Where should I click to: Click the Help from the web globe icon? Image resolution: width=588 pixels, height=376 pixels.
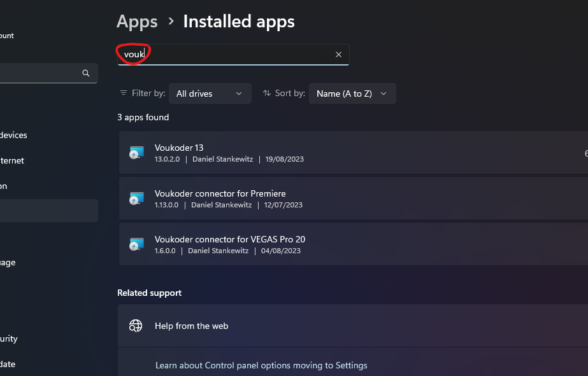click(x=136, y=326)
